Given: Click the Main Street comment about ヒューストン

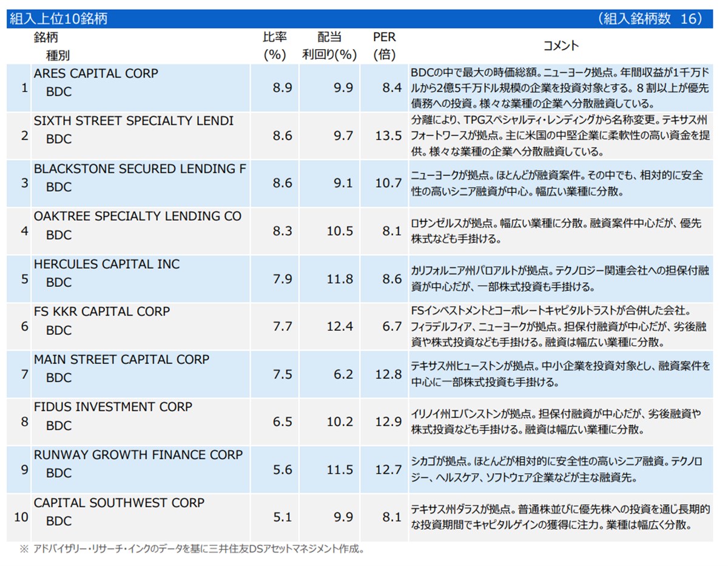Looking at the screenshot, I should click(561, 374).
